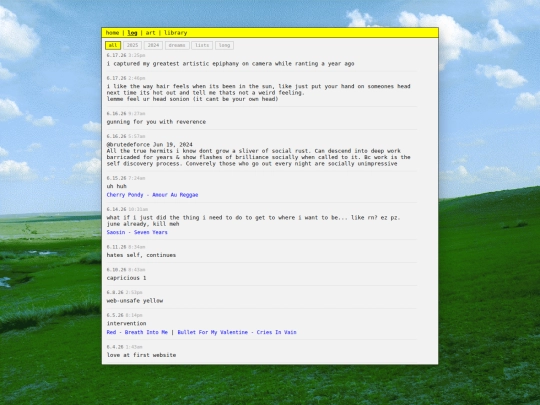Show only dreams entries
Viewport: 540px width, 405px height.
click(177, 45)
